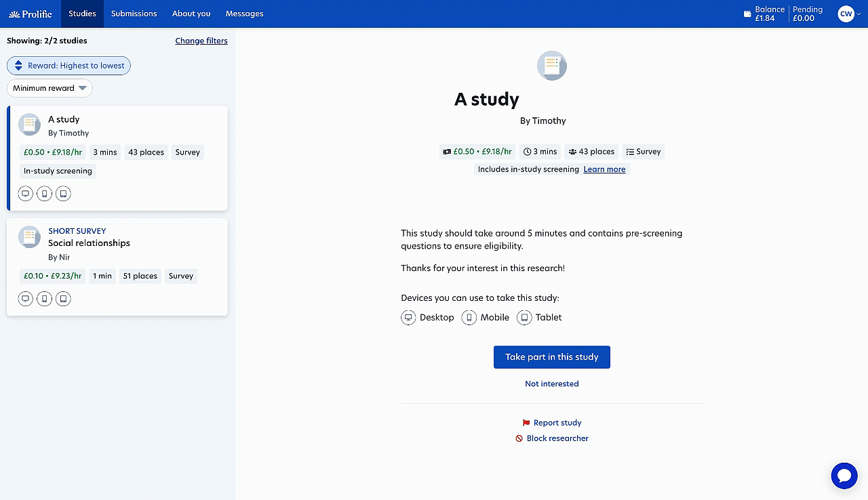Viewport: 868px width, 500px height.
Task: Click mobile device icon in Social relationships card
Action: [45, 299]
